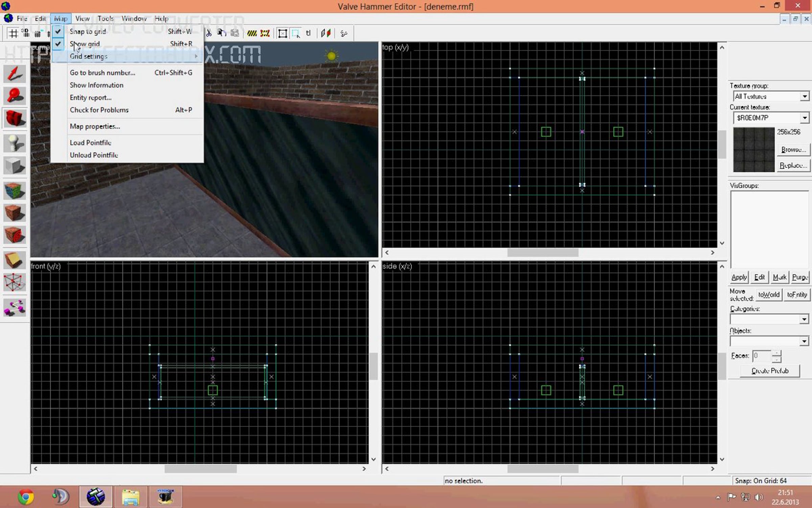Viewport: 812px width, 508px height.
Task: Select the Magnify tool with red magnifier
Action: pos(15,96)
